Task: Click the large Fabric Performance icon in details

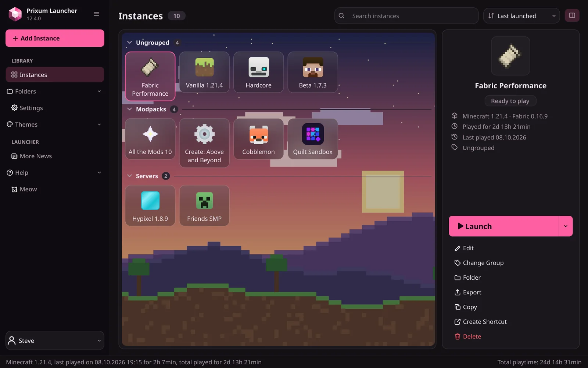Action: [510, 56]
